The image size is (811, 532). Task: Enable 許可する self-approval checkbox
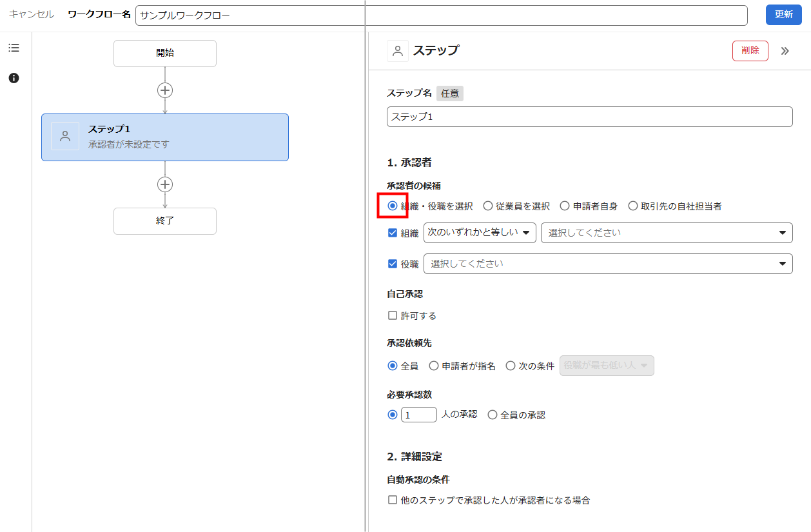coord(393,316)
